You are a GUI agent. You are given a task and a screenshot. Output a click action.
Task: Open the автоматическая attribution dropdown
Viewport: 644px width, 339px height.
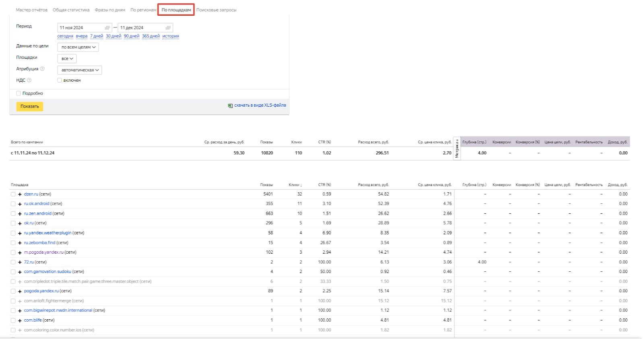[80, 70]
